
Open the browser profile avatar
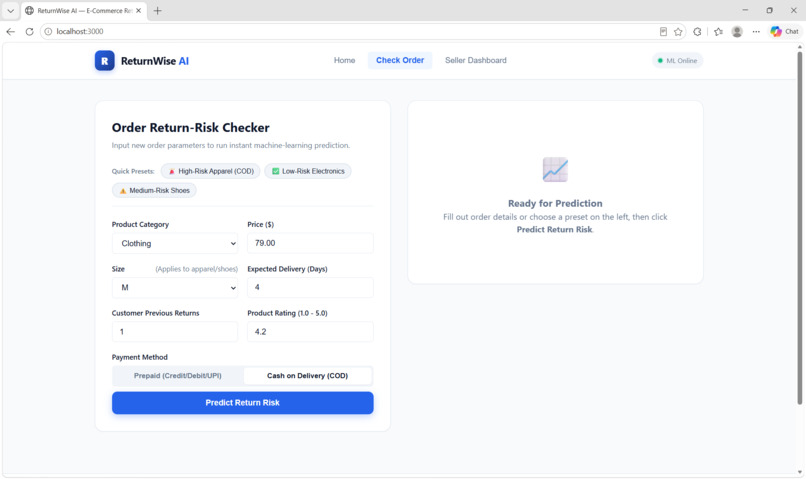pos(737,31)
